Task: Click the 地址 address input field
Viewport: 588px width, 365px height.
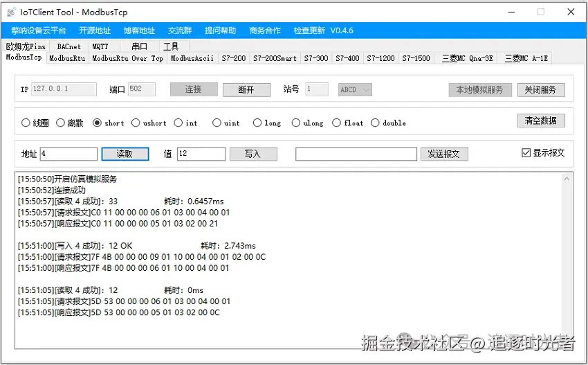Action: point(68,154)
